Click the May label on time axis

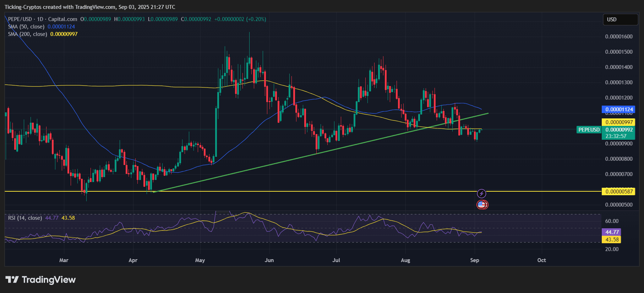[200, 260]
